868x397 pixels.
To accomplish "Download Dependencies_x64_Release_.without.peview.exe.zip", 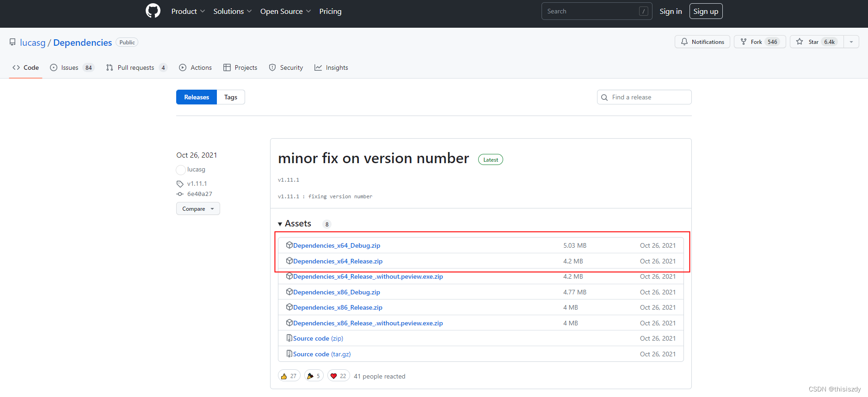I will (368, 276).
